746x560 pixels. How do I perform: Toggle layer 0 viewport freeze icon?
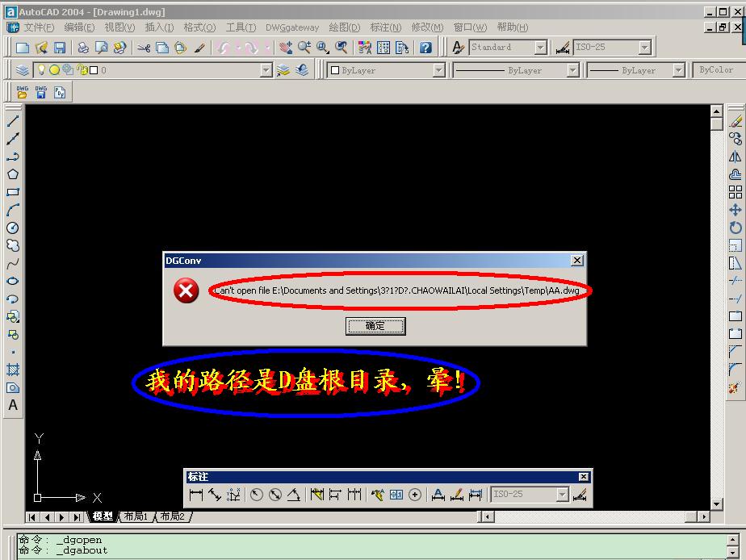click(68, 70)
